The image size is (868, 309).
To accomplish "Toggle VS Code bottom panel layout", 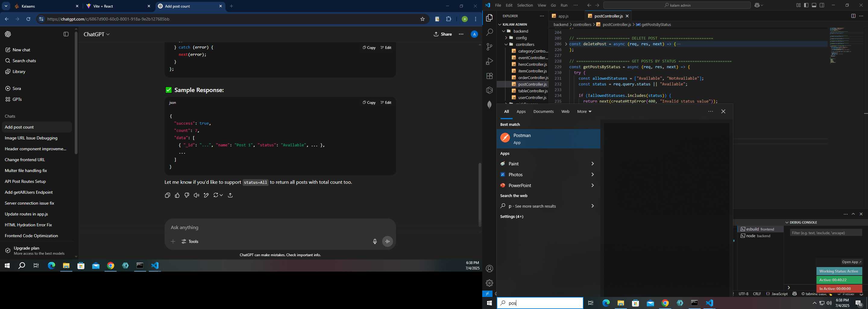I will (814, 5).
